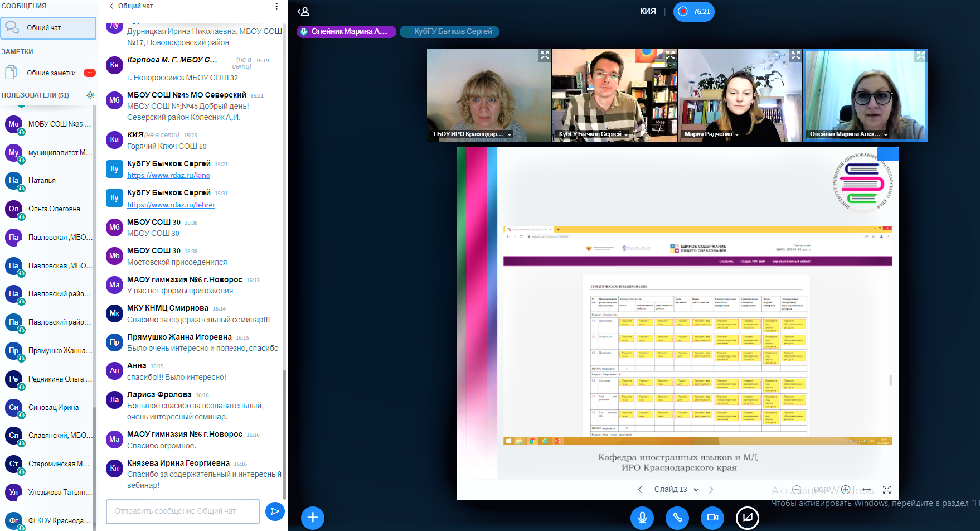Go to next slide
980x531 pixels.
click(x=711, y=490)
